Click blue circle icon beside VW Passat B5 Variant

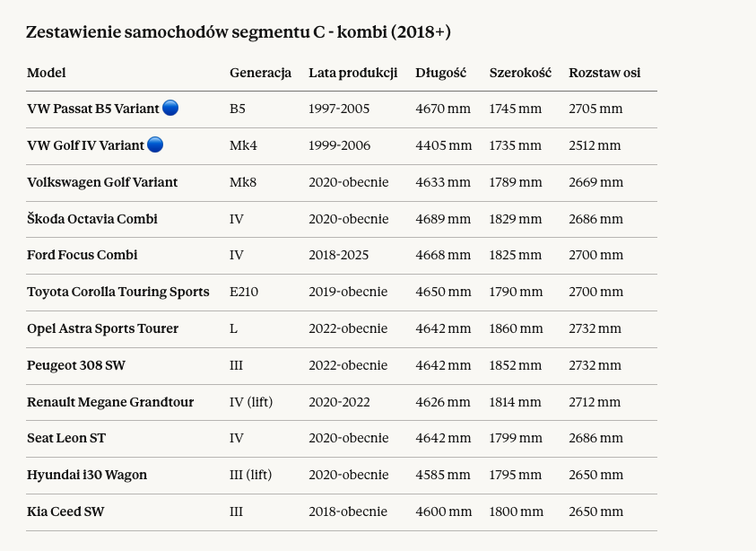(170, 109)
